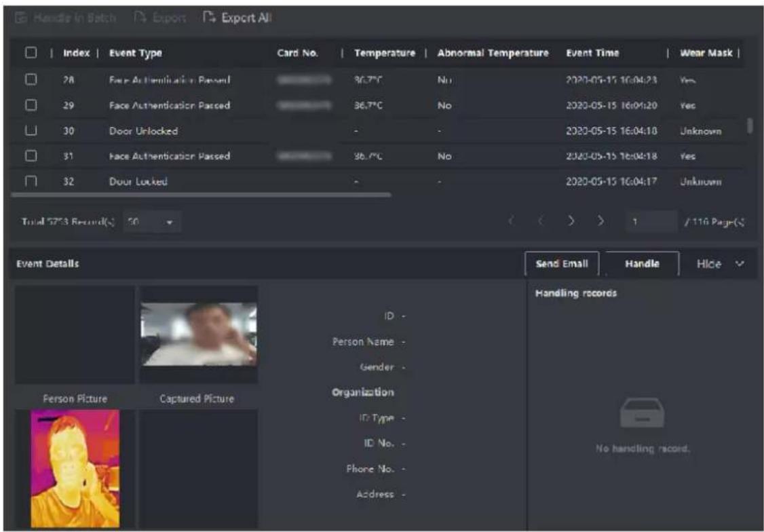
Task: Click the blurred card number in row 29
Action: click(x=305, y=104)
